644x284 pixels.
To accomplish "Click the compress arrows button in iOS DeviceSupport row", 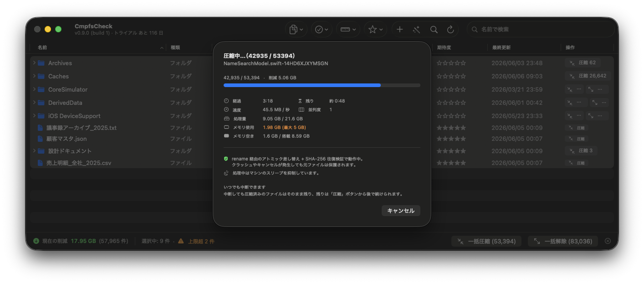I will (x=574, y=116).
